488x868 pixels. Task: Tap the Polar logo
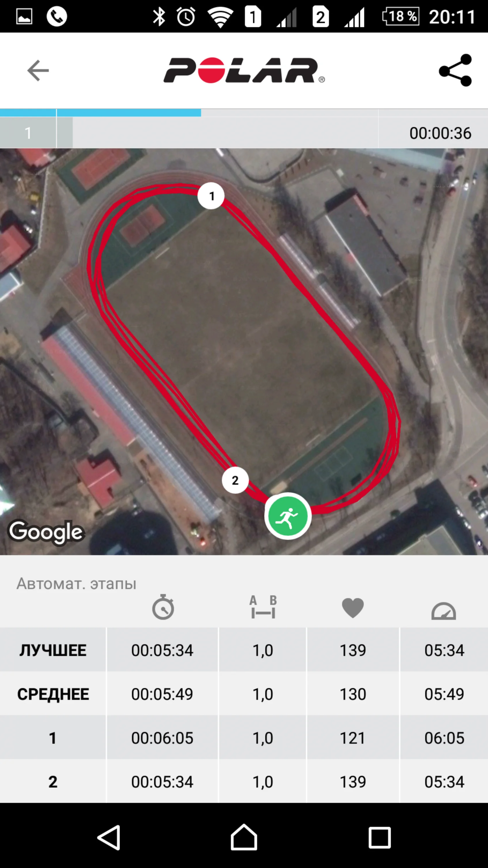[244, 70]
